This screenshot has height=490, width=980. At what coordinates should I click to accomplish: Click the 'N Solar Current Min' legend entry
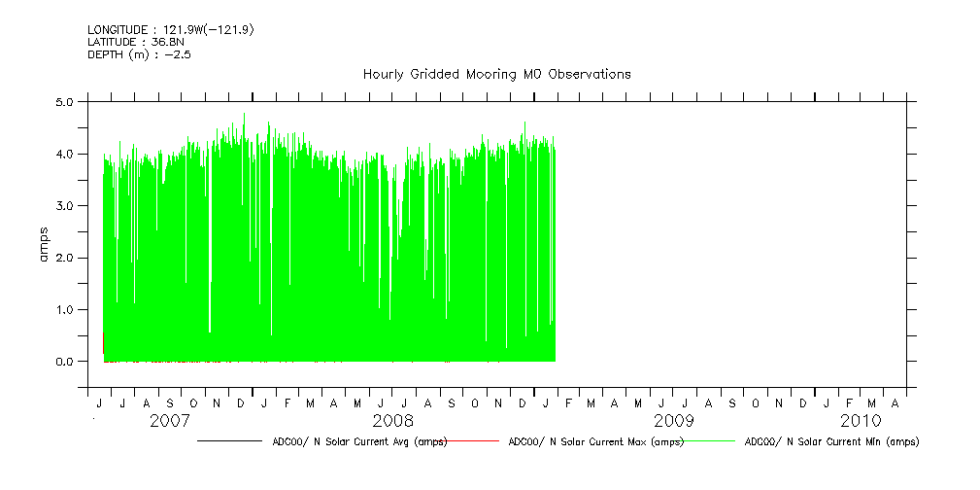[831, 441]
